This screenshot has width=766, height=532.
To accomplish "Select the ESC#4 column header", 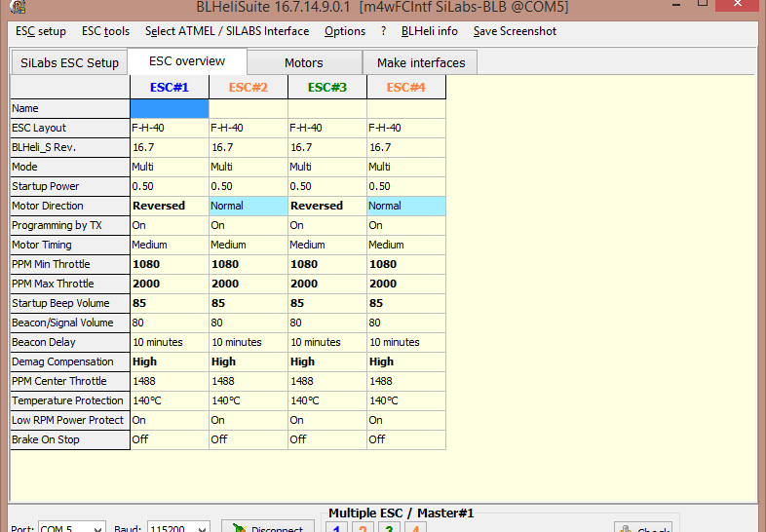I will pos(406,88).
